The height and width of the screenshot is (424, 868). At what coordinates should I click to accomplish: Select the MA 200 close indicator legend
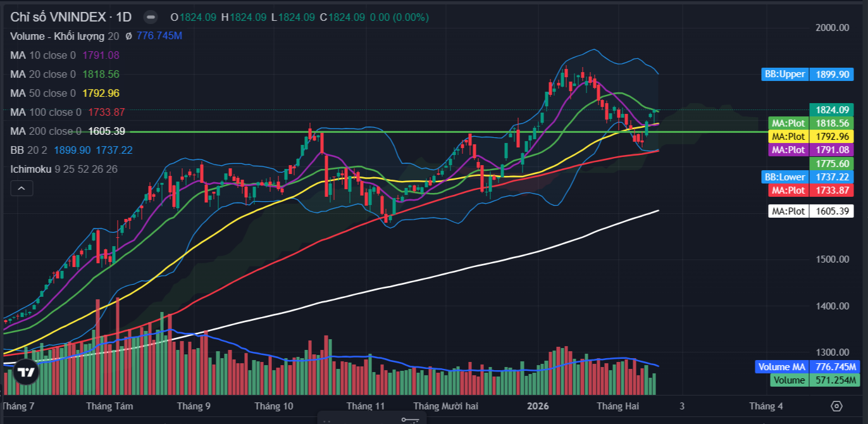pos(46,131)
